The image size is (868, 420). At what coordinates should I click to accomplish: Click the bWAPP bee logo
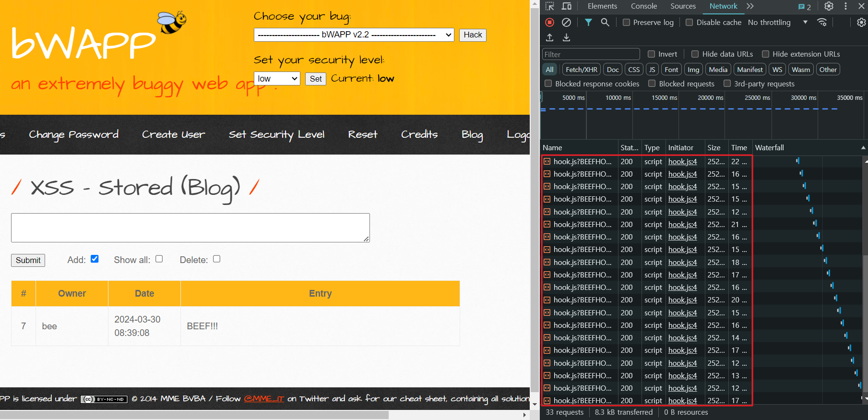click(x=171, y=22)
